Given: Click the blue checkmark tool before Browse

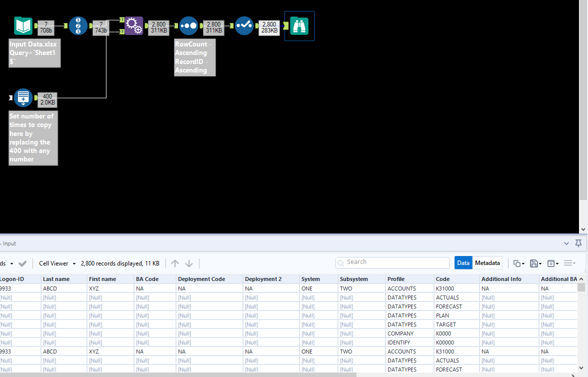Looking at the screenshot, I should pyautogui.click(x=244, y=25).
